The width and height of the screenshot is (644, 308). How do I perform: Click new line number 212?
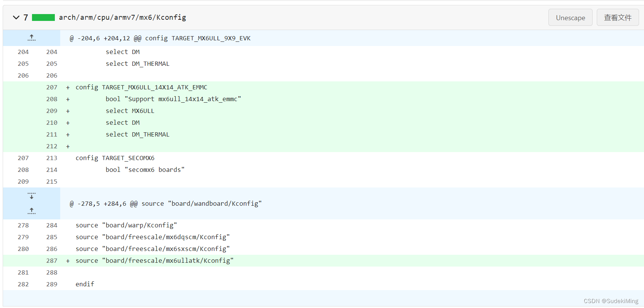coord(52,146)
